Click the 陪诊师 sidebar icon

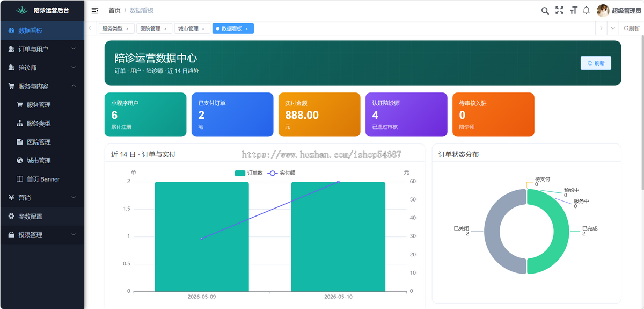tap(11, 68)
